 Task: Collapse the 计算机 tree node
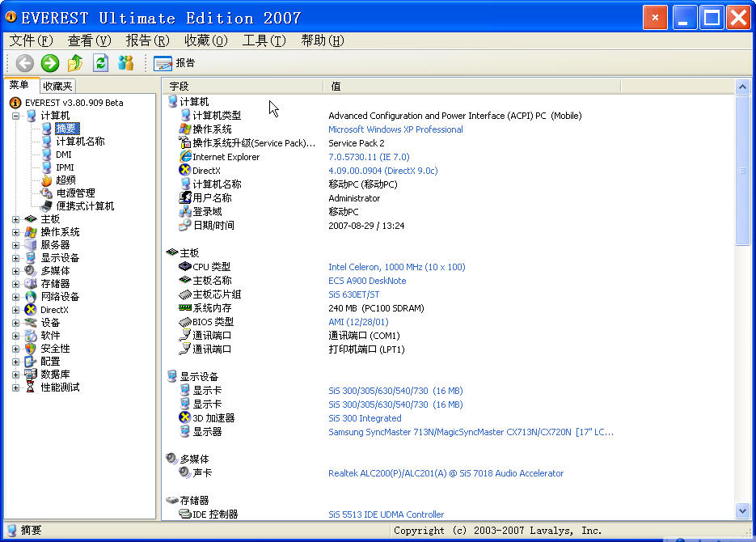(15, 116)
